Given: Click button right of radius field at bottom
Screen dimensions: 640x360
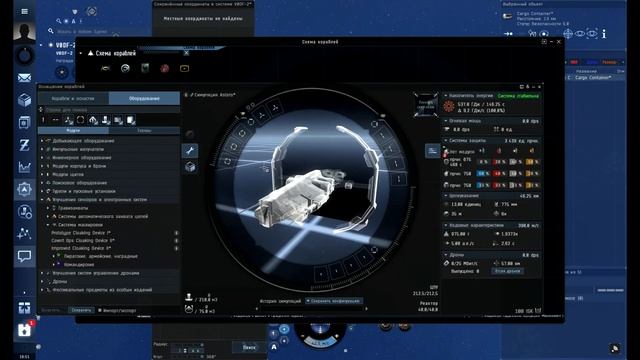Looking at the screenshot, I should point(249,347).
